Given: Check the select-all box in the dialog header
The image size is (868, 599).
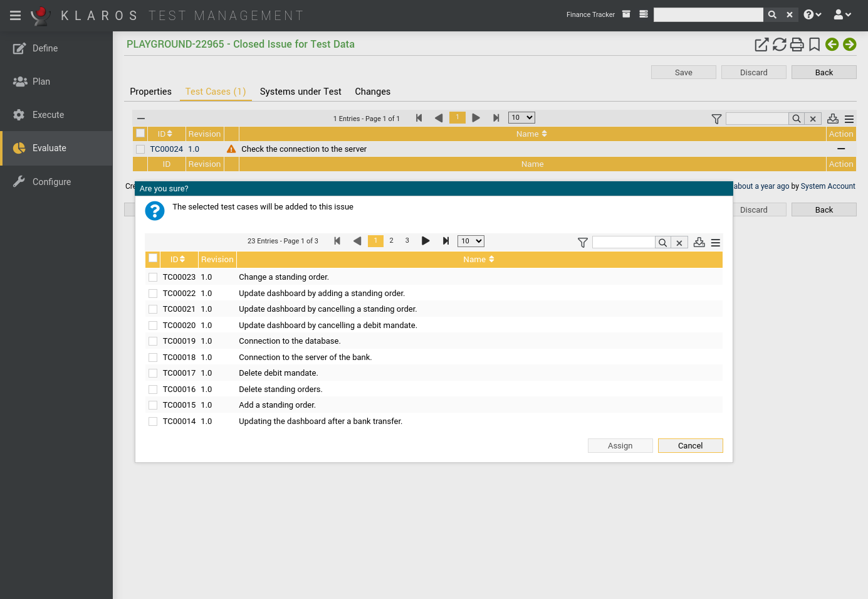Looking at the screenshot, I should tap(152, 258).
